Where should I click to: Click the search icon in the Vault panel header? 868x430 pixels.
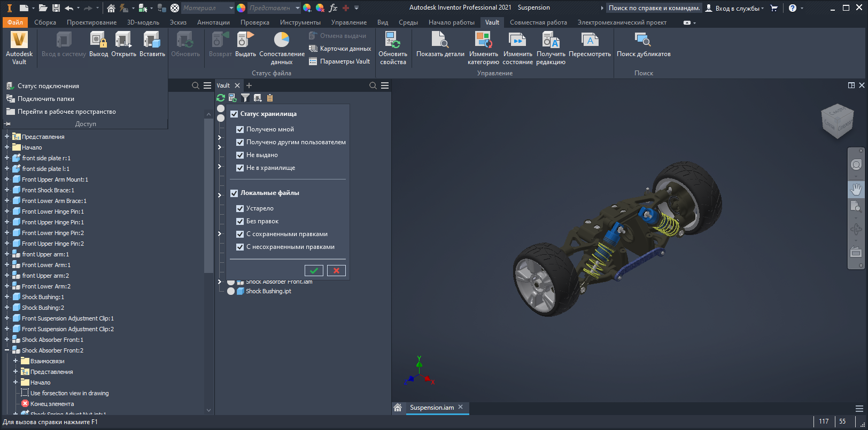tap(373, 85)
